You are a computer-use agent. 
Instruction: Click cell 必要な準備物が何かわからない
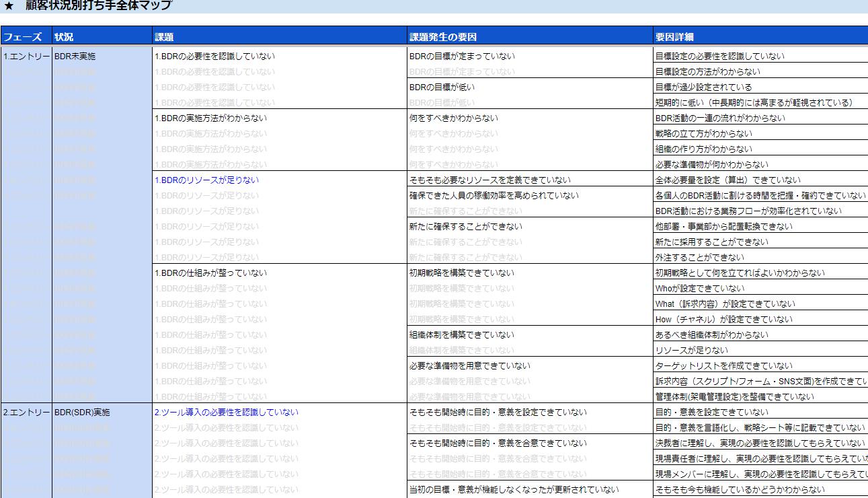760,165
